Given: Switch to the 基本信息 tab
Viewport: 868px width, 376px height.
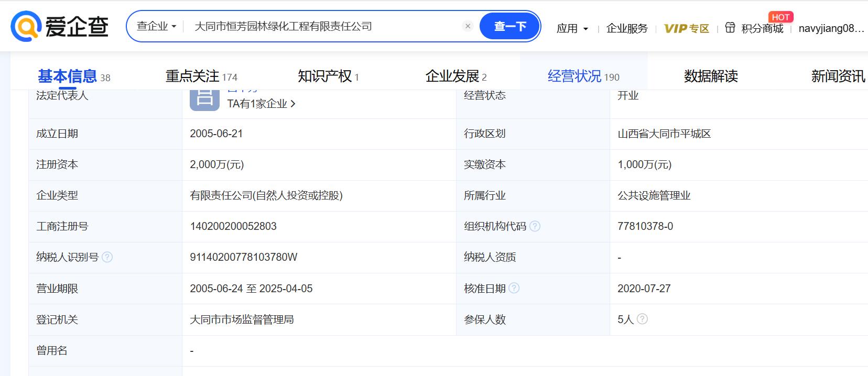Looking at the screenshot, I should point(74,76).
